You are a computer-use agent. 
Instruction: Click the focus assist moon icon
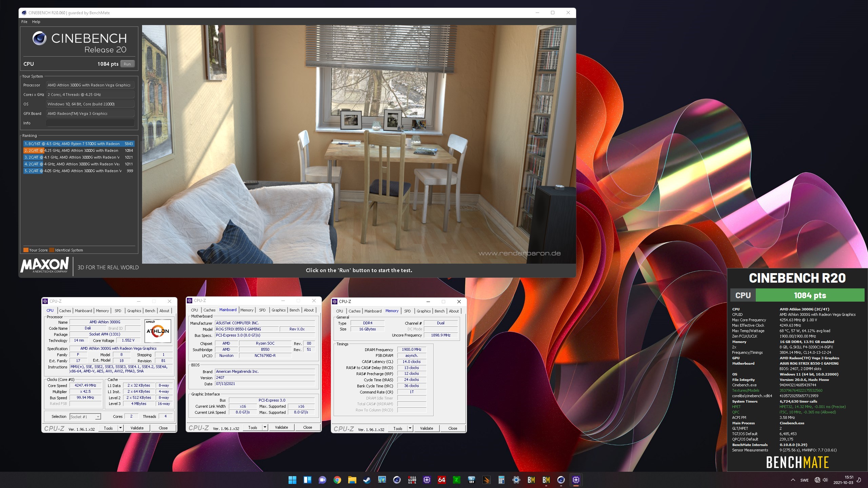click(859, 480)
